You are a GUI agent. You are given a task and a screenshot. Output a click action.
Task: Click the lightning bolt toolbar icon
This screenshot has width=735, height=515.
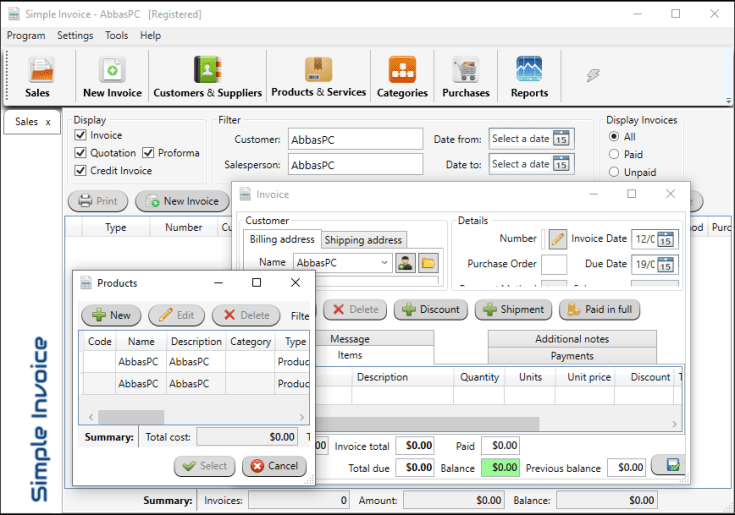[x=593, y=75]
